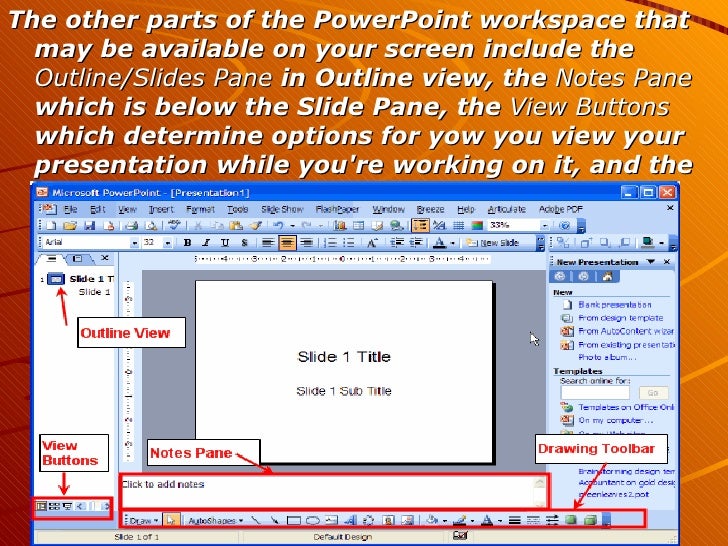Select the Arrow tool in Drawing toolbar

[x=274, y=520]
